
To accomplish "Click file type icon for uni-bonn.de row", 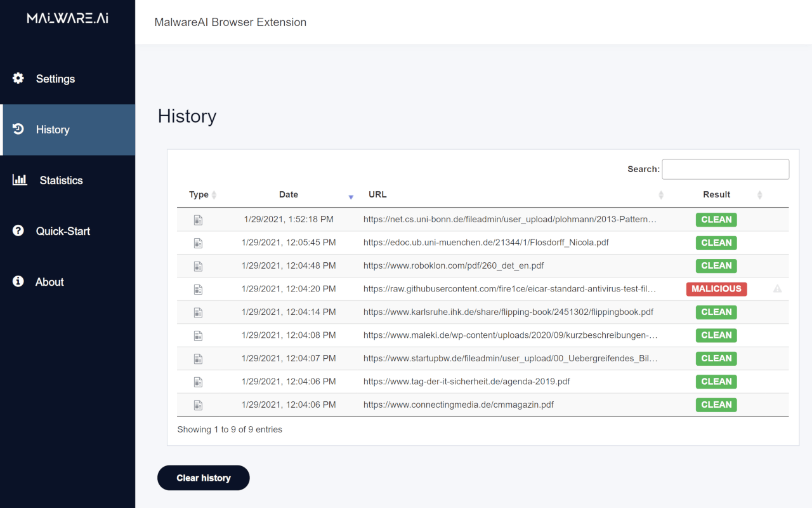I will coord(198,220).
